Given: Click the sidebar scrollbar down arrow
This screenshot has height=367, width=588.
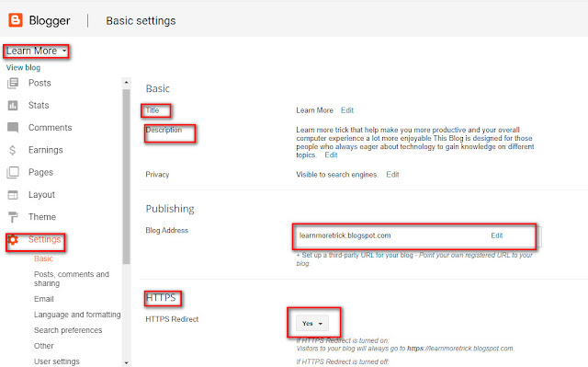Looking at the screenshot, I should click(126, 363).
